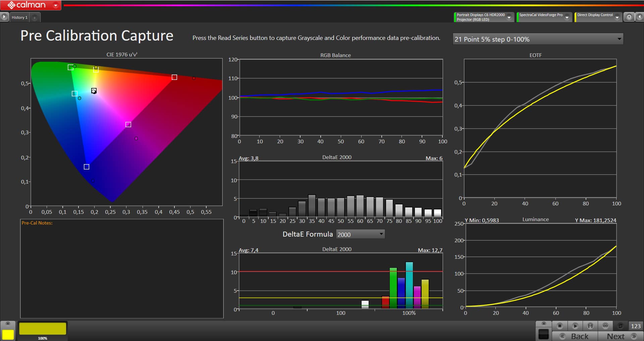Image resolution: width=644 pixels, height=341 pixels.
Task: Open the 21 Point 5% step dropdown
Action: click(x=538, y=39)
